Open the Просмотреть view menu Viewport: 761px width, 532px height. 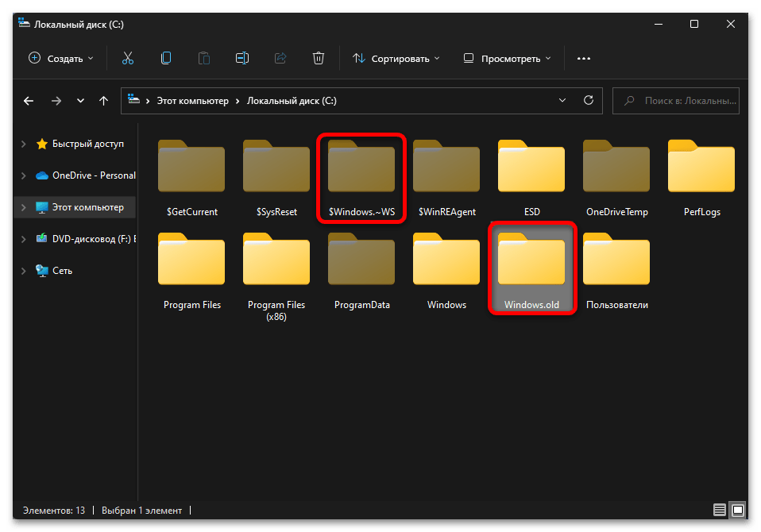pos(507,58)
